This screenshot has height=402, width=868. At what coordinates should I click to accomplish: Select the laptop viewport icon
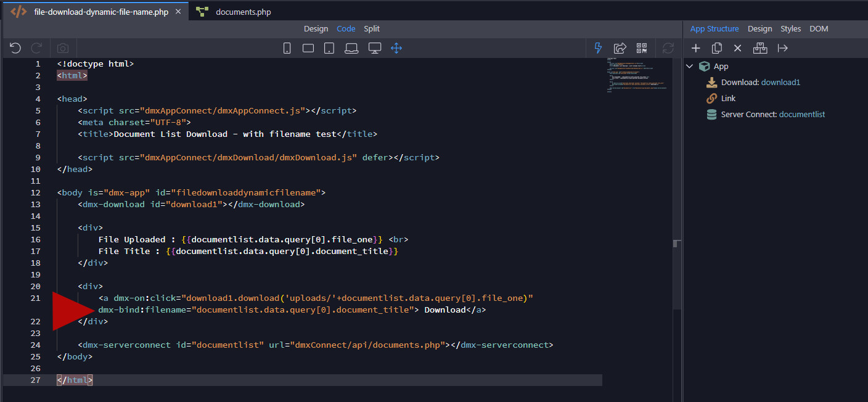click(351, 48)
